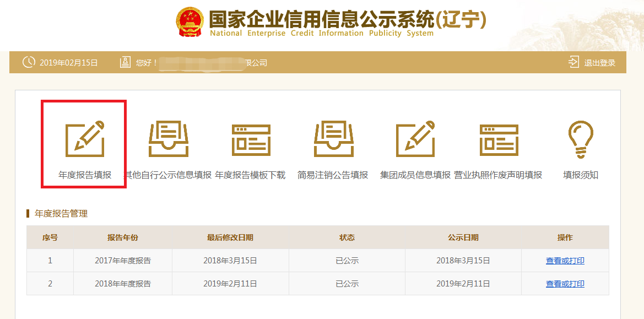Open 查看或打印 for 2017 report
Image resolution: width=644 pixels, height=319 pixels.
tap(565, 260)
